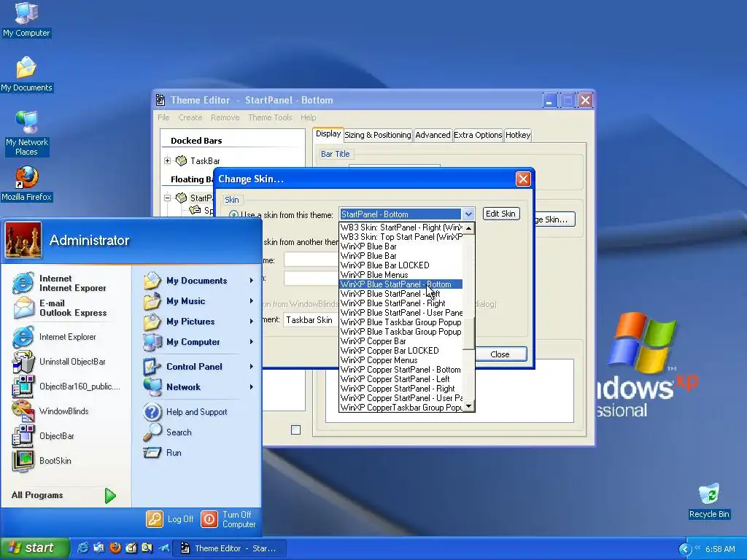Expand My Pictures submenu

pos(252,322)
